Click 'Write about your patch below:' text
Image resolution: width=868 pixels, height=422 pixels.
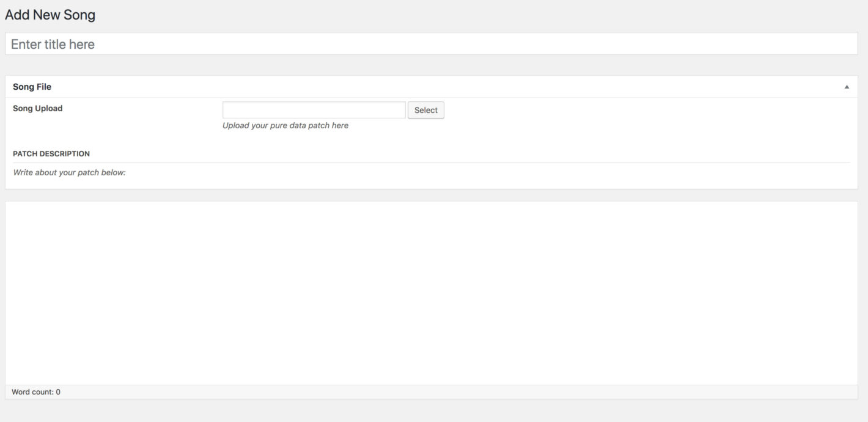[x=69, y=173]
